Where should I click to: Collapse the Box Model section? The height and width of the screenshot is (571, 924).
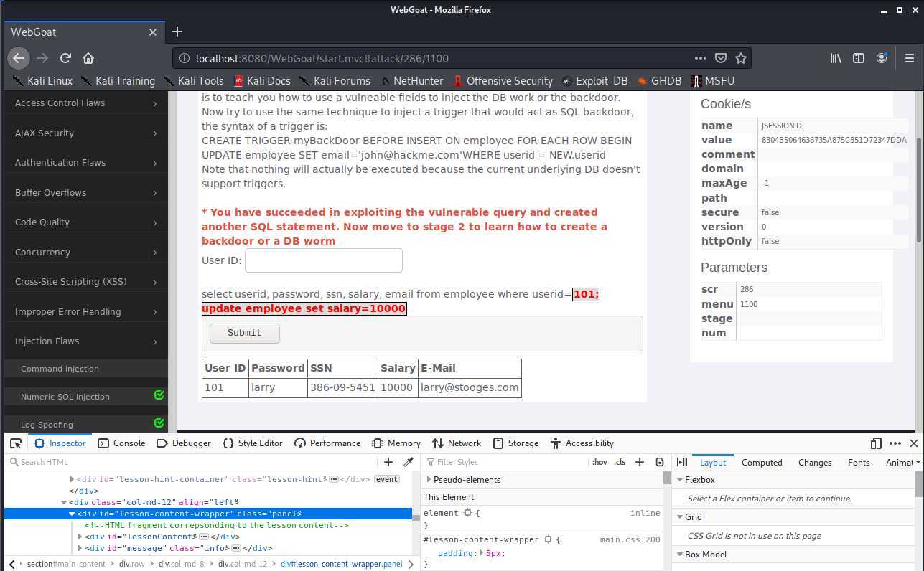point(679,555)
